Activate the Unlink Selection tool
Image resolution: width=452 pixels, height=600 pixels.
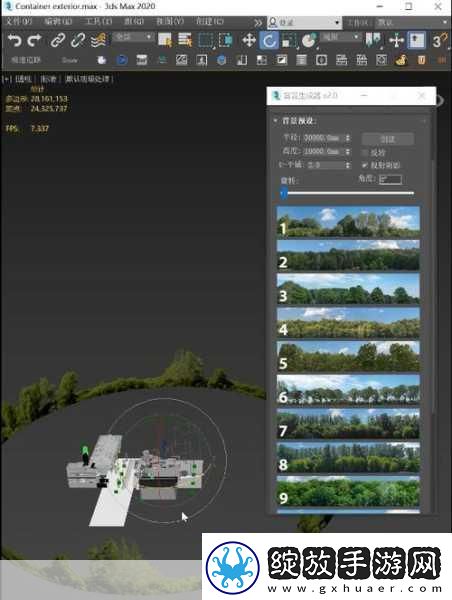pos(78,40)
